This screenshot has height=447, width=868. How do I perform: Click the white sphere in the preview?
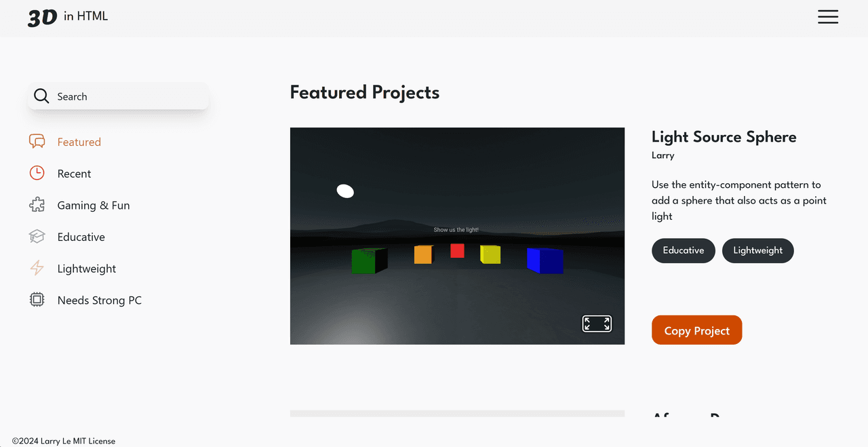pyautogui.click(x=345, y=191)
